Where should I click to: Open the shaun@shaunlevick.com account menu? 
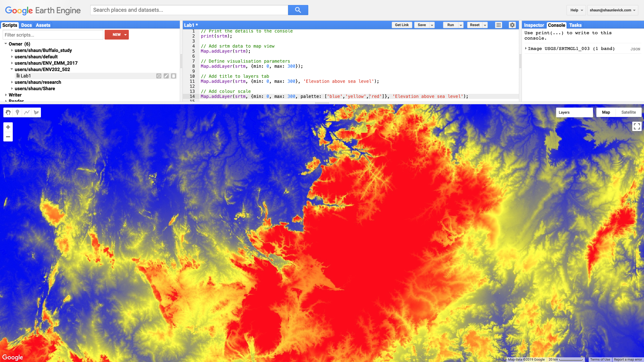612,10
